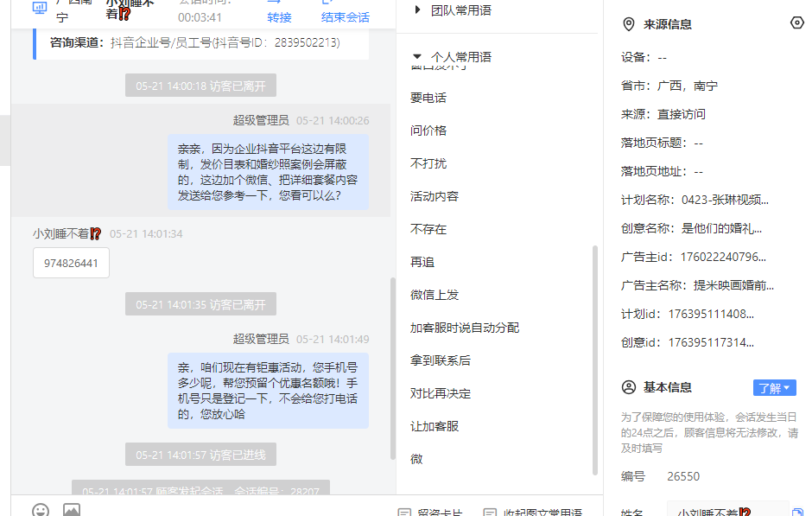Click the 收起图文常用语 button
This screenshot has height=516, width=812.
point(533,512)
